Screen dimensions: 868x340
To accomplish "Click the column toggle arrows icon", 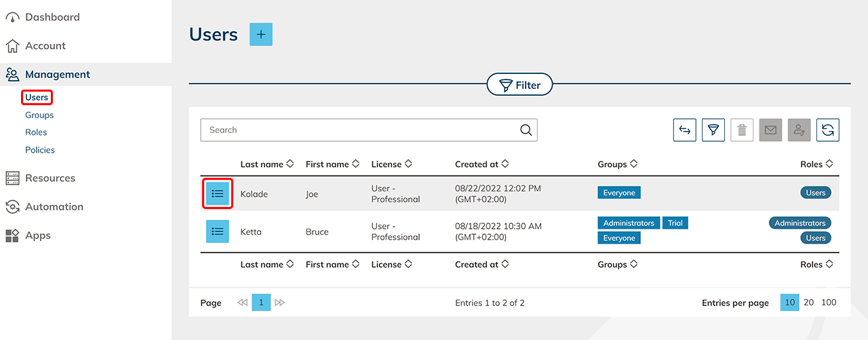I will click(685, 130).
